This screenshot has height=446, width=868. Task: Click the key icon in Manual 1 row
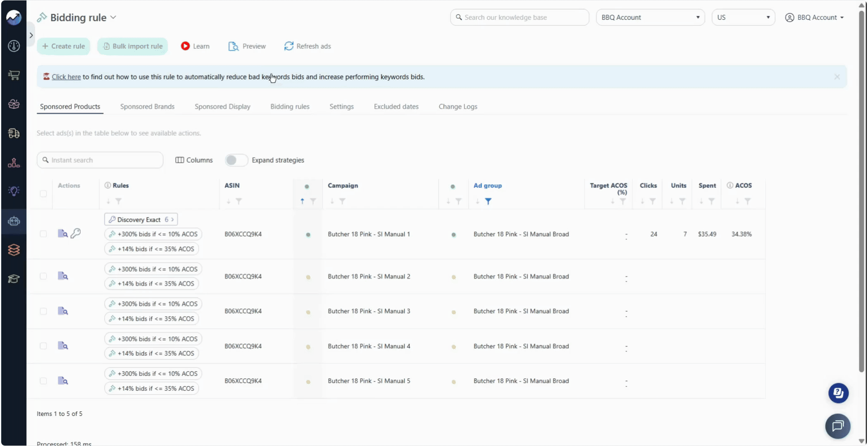(x=76, y=234)
